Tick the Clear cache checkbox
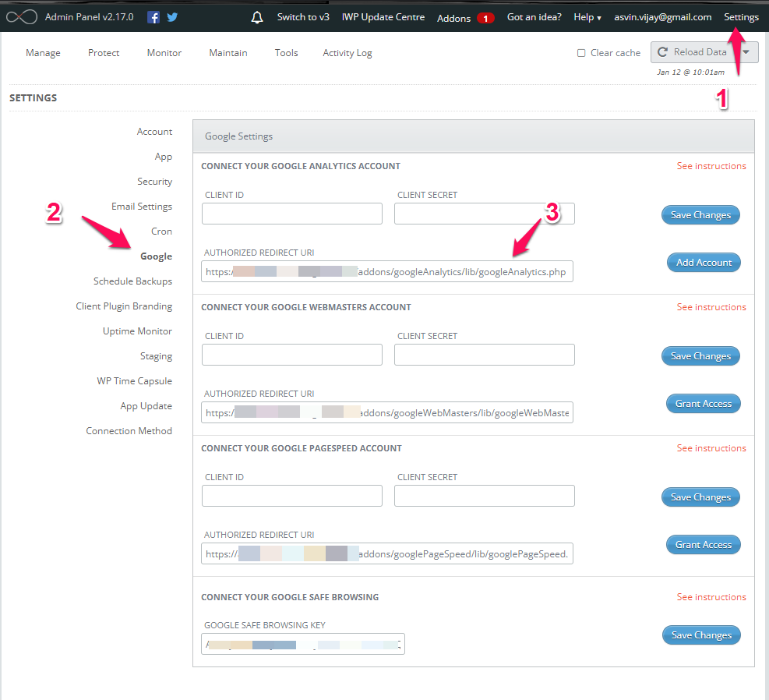Viewport: 769px width, 700px height. click(581, 53)
